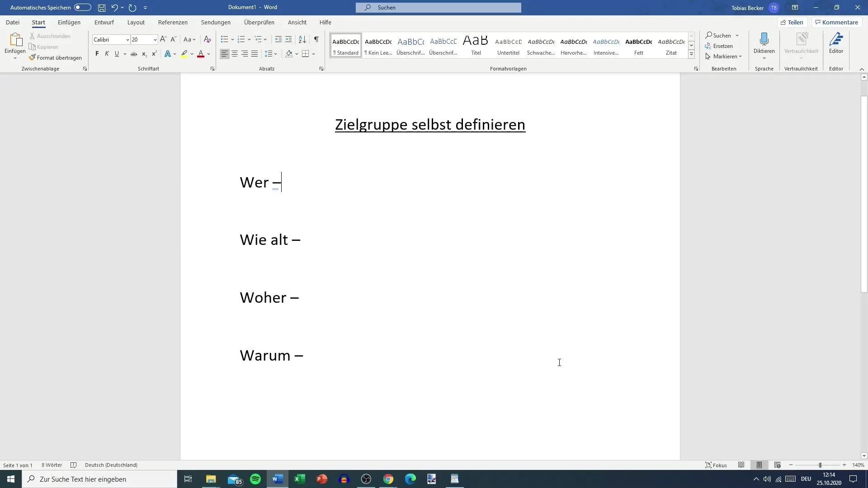868x488 pixels.
Task: Apply red font color
Action: coord(201,54)
